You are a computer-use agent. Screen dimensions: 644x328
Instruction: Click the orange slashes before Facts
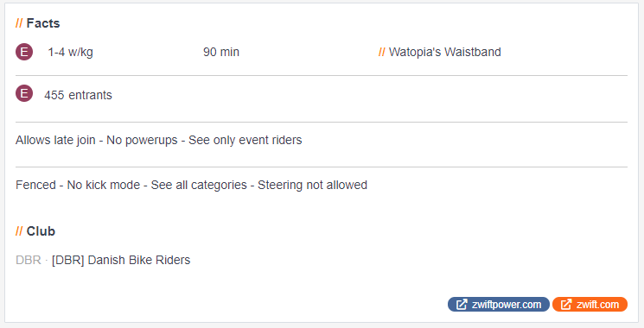click(19, 23)
